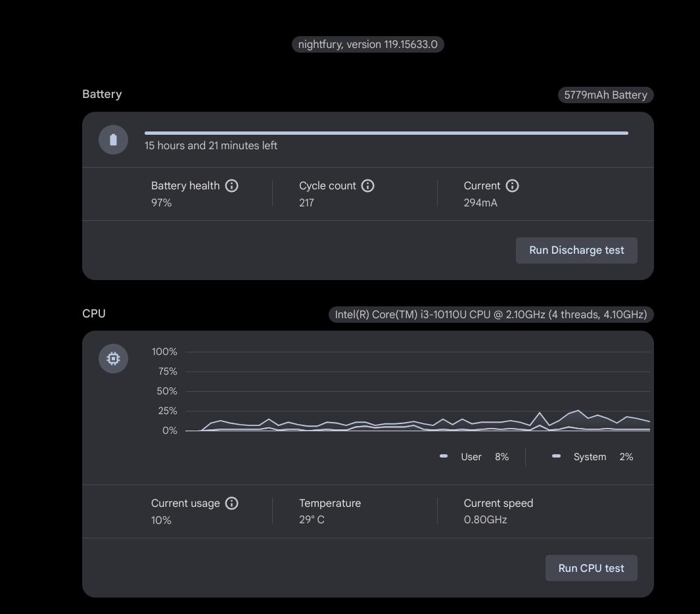Run the Discharge test
Viewport: 700px width, 614px height.
click(x=576, y=250)
